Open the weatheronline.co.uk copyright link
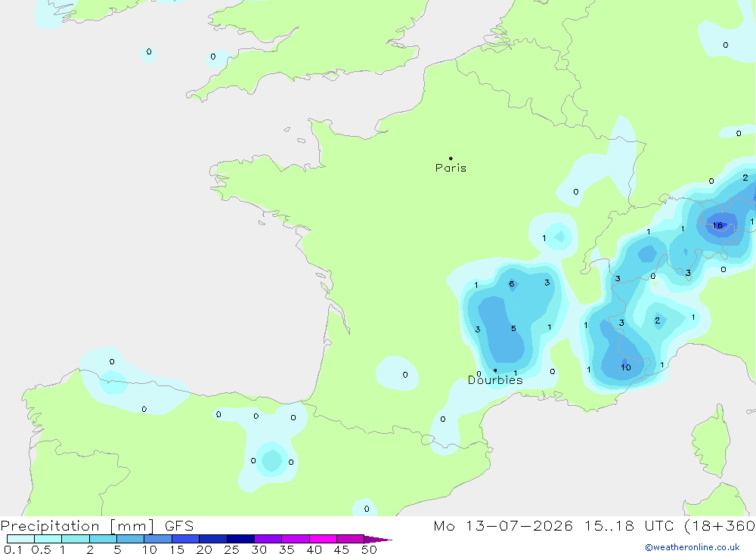 tap(692, 547)
